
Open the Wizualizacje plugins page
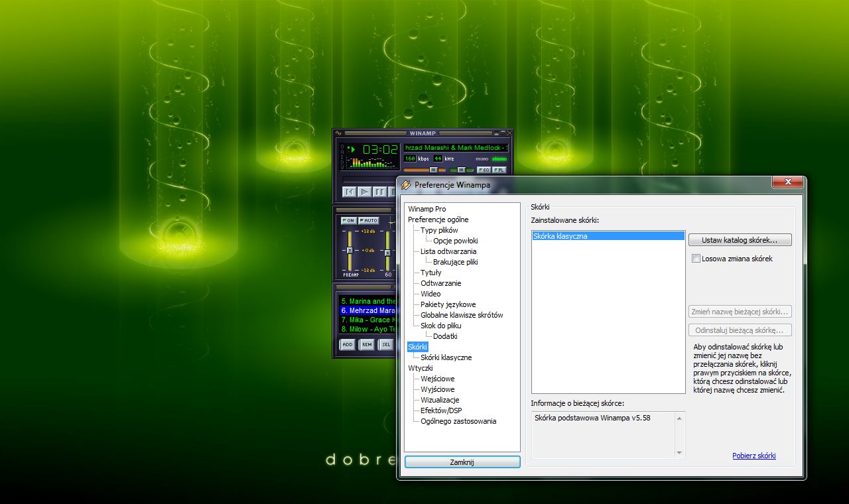point(440,400)
